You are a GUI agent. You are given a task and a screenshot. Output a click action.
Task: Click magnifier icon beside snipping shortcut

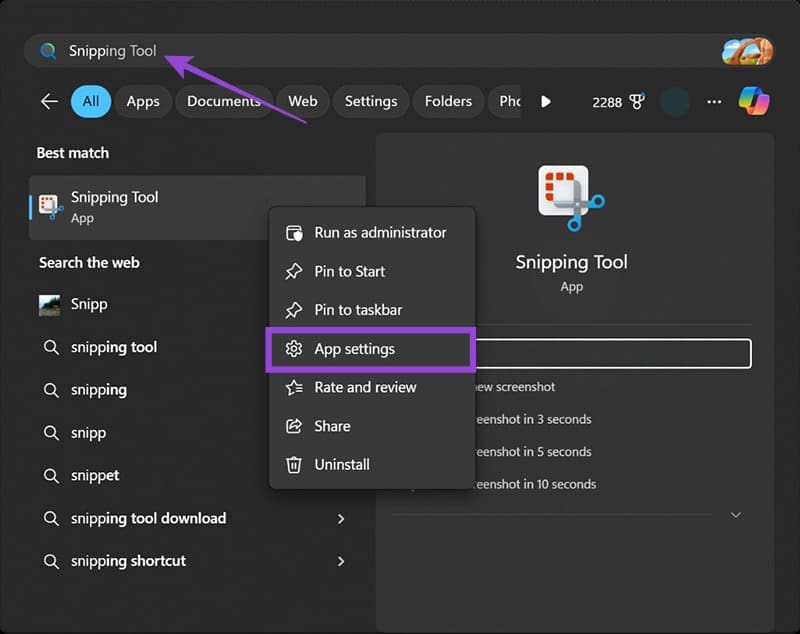pyautogui.click(x=51, y=562)
